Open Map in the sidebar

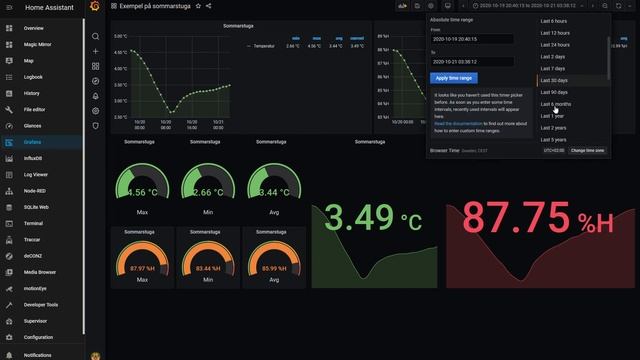point(41,61)
